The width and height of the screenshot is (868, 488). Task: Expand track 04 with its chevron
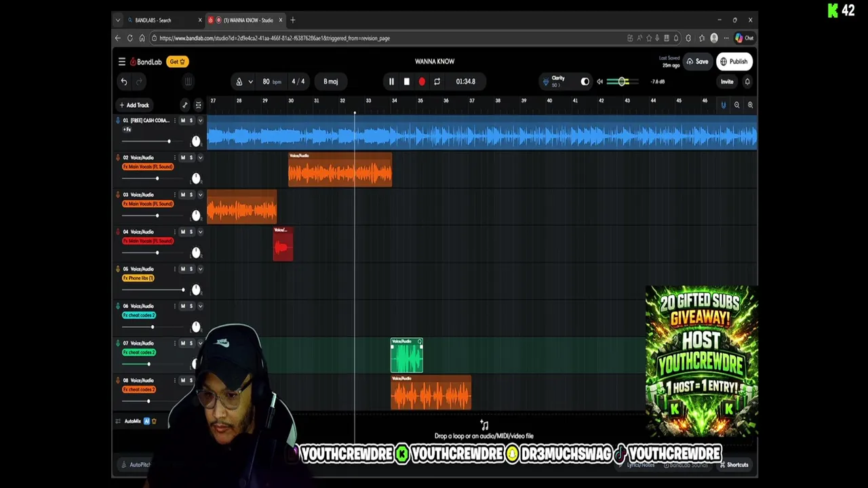(x=200, y=232)
